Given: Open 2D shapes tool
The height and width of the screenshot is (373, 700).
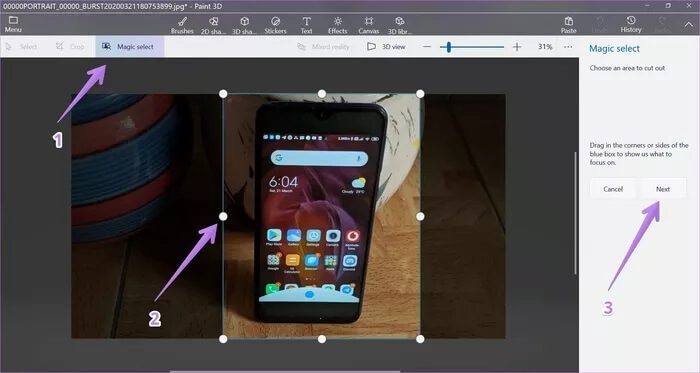Looking at the screenshot, I should coord(213,25).
